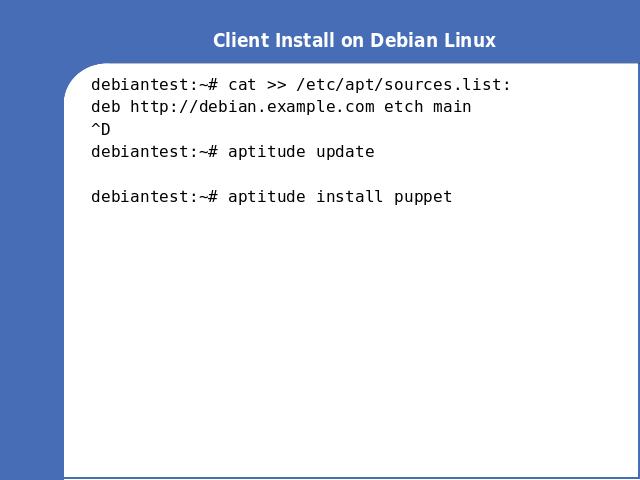The image size is (640, 480).
Task: Click the first 'debiantest:~#' prompt
Action: point(154,85)
